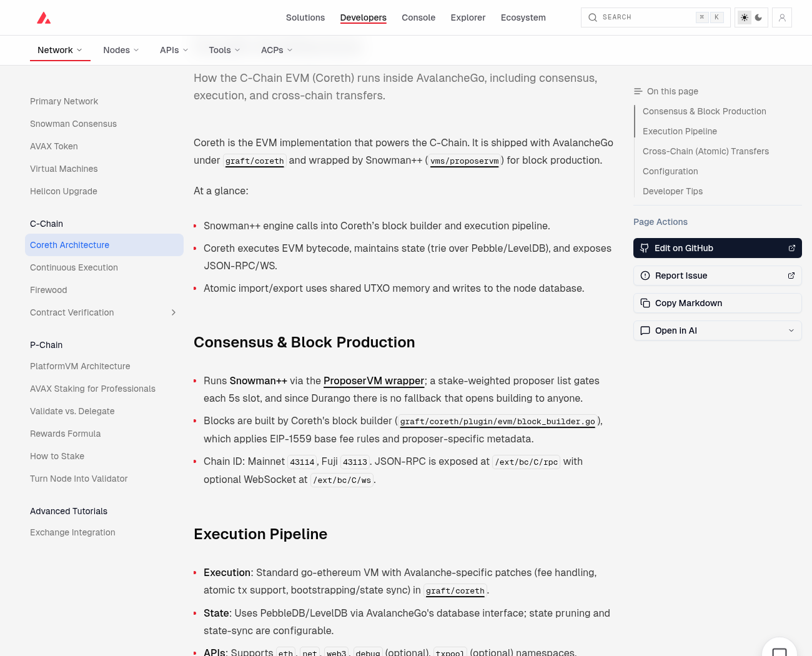Click the Search input field
This screenshot has height=656, width=812.
(x=656, y=17)
